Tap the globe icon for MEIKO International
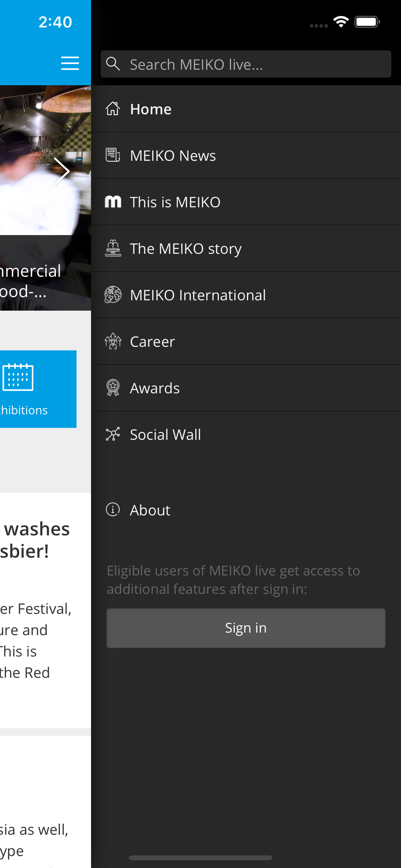The width and height of the screenshot is (401, 868). point(113,294)
